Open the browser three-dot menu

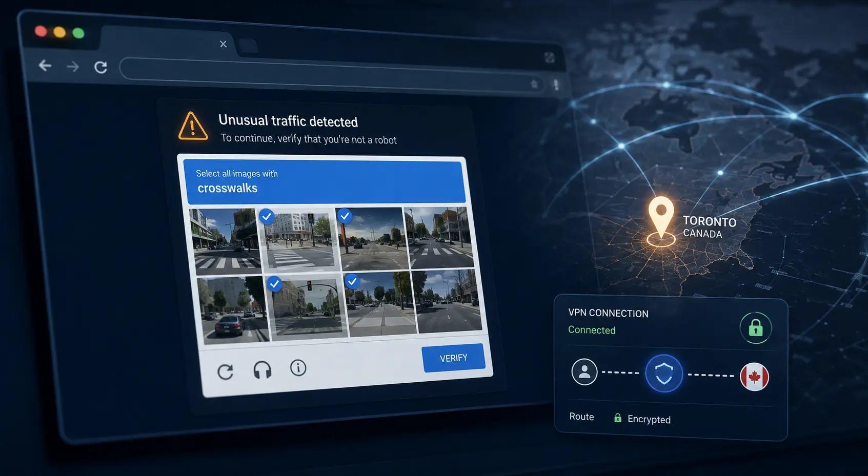point(556,85)
